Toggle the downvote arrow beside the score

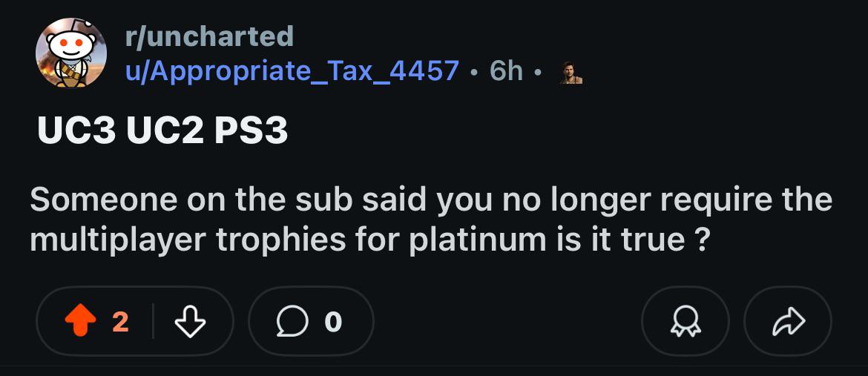pos(190,321)
